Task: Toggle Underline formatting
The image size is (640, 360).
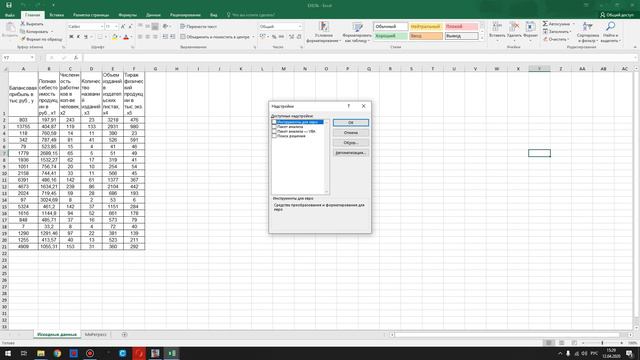Action: pos(86,37)
